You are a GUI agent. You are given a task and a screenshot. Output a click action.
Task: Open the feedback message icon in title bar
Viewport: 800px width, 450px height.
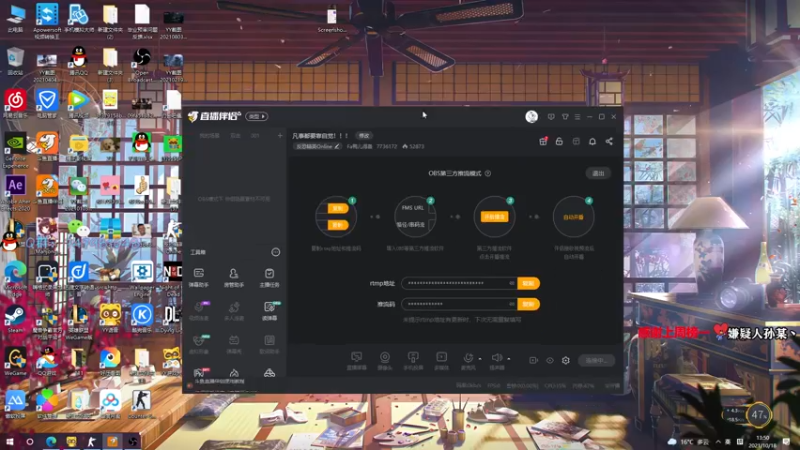tap(551, 117)
